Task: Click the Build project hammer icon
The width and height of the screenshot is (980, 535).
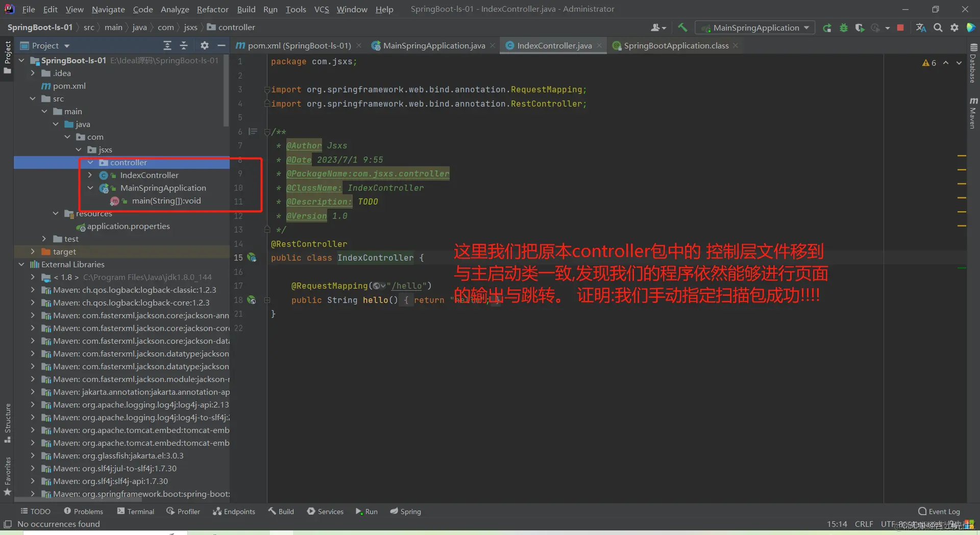Action: click(x=682, y=28)
